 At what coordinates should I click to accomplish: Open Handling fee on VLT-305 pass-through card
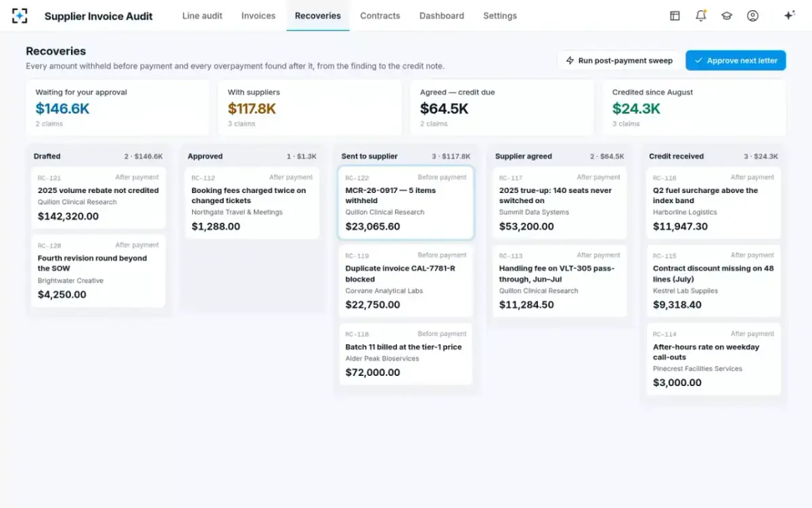point(560,281)
